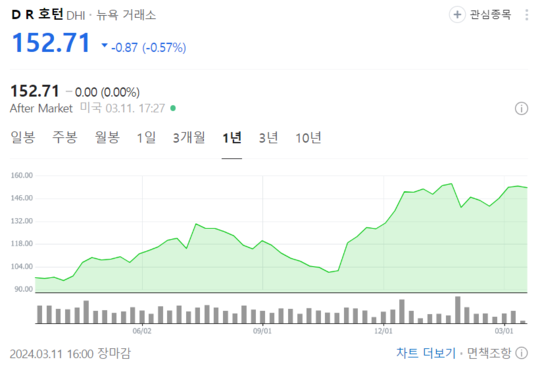Switch chart to the 10년 period
Screen dimensions: 540x368
tap(308, 137)
